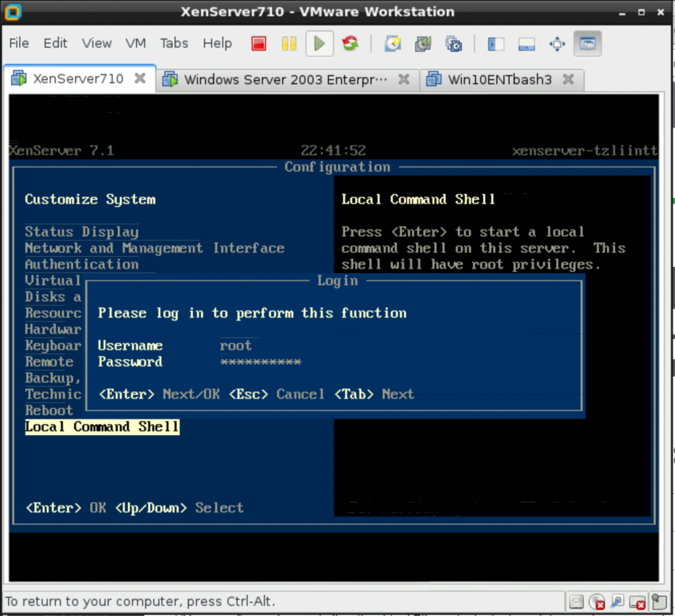
Task: Select the Authentication entry
Action: point(82,264)
